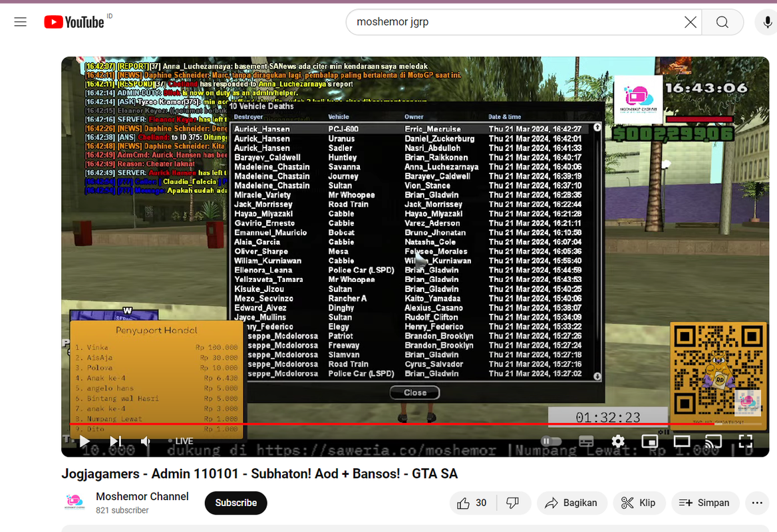Viewport: 777px width, 532px height.
Task: Dislike the video
Action: 514,503
